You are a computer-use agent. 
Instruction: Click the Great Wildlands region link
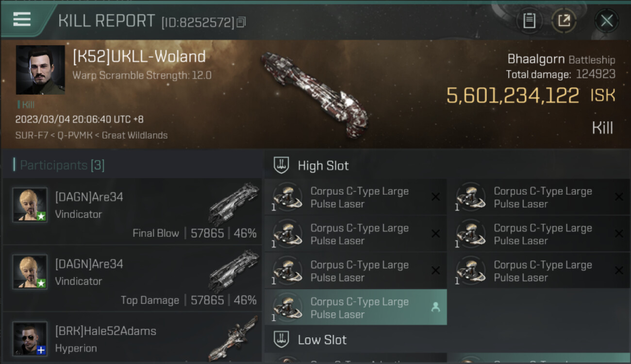(x=134, y=135)
